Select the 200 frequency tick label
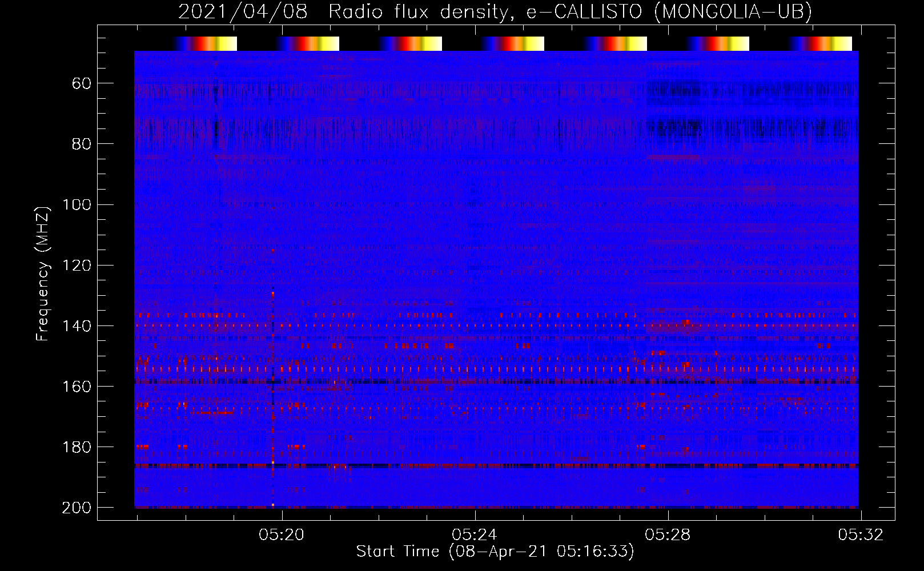The width and height of the screenshot is (924, 571). point(76,508)
